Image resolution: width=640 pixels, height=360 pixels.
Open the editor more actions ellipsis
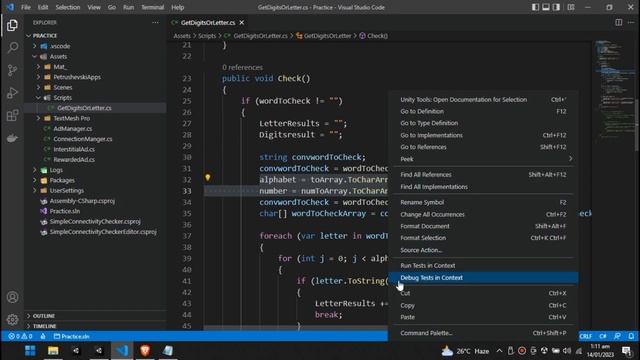[631, 22]
